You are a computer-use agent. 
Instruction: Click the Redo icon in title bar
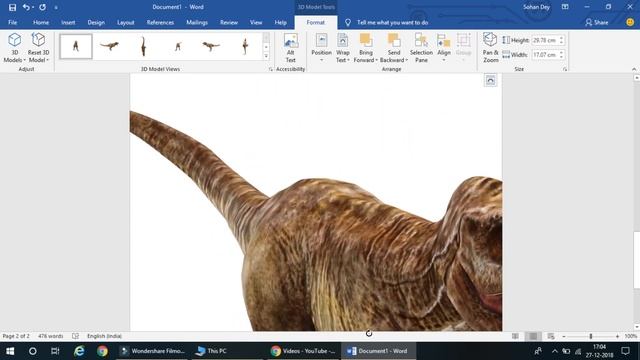pos(42,7)
